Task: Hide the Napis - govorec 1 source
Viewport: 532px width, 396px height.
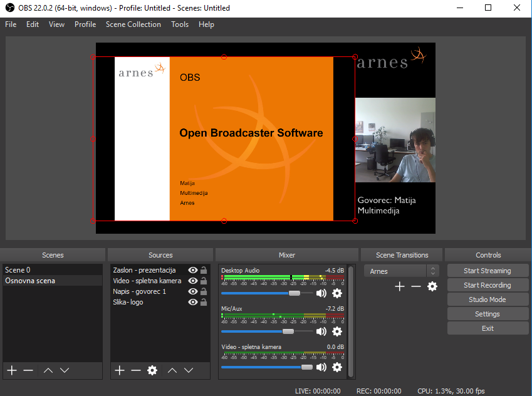Action: [193, 291]
